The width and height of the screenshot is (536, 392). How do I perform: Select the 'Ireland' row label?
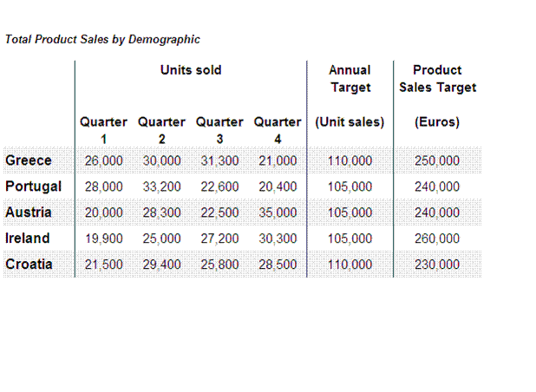click(x=28, y=238)
